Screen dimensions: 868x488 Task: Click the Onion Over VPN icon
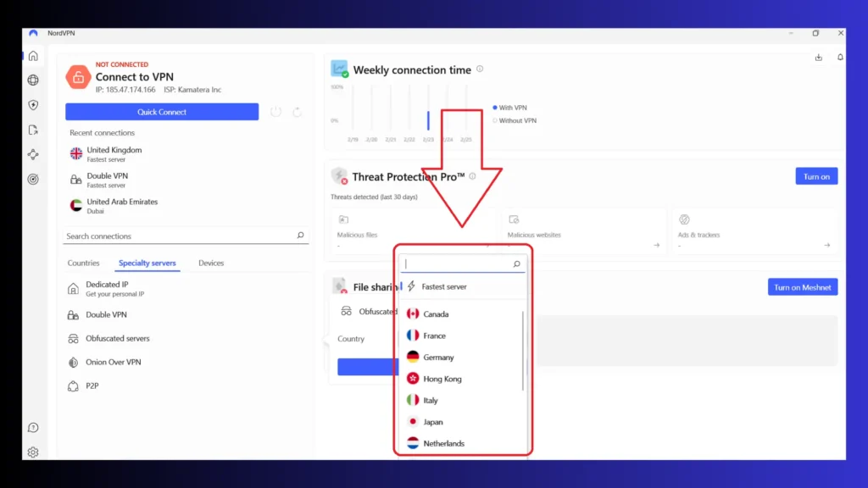(73, 363)
